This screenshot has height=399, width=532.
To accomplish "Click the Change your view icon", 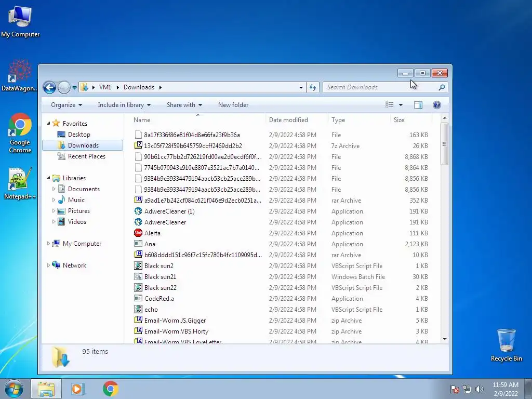I will click(390, 105).
